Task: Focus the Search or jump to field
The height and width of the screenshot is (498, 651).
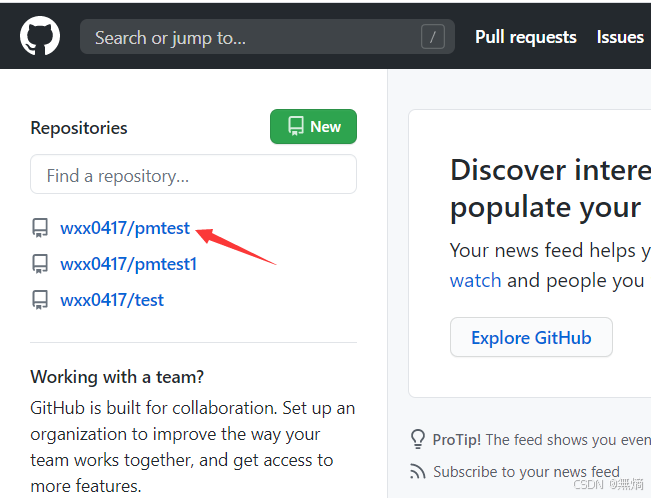Action: pyautogui.click(x=267, y=37)
